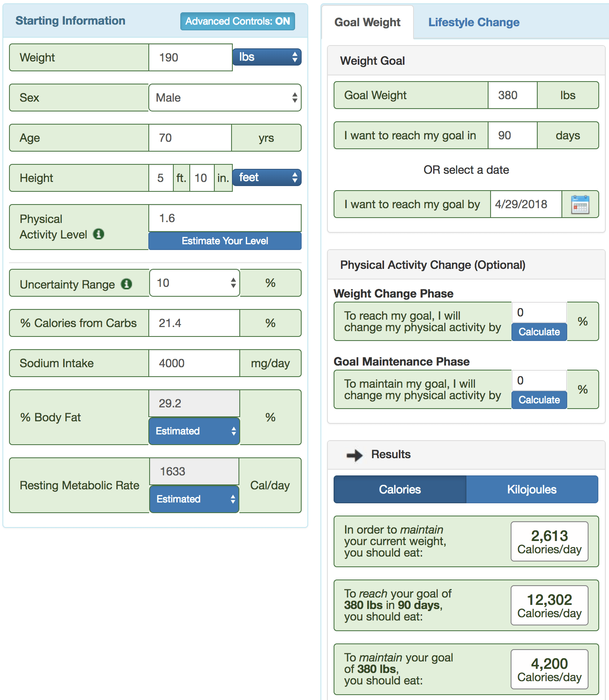This screenshot has height=700, width=609.
Task: Click the Estimate Your Level button
Action: 225,241
